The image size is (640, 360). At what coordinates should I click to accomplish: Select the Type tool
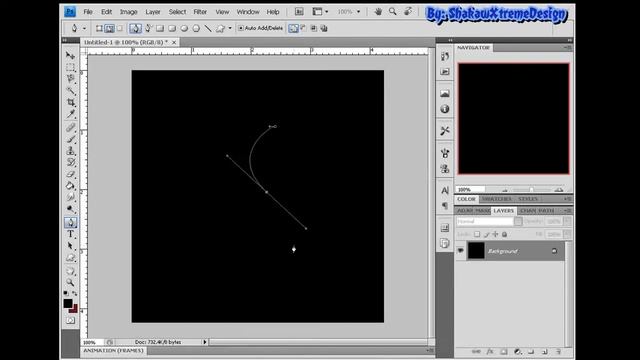pos(71,234)
